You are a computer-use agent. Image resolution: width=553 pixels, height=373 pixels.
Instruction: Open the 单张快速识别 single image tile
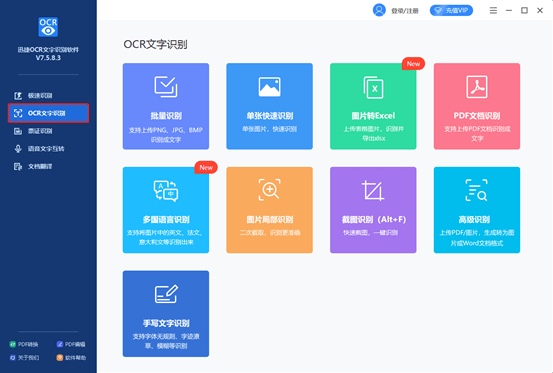pos(269,106)
